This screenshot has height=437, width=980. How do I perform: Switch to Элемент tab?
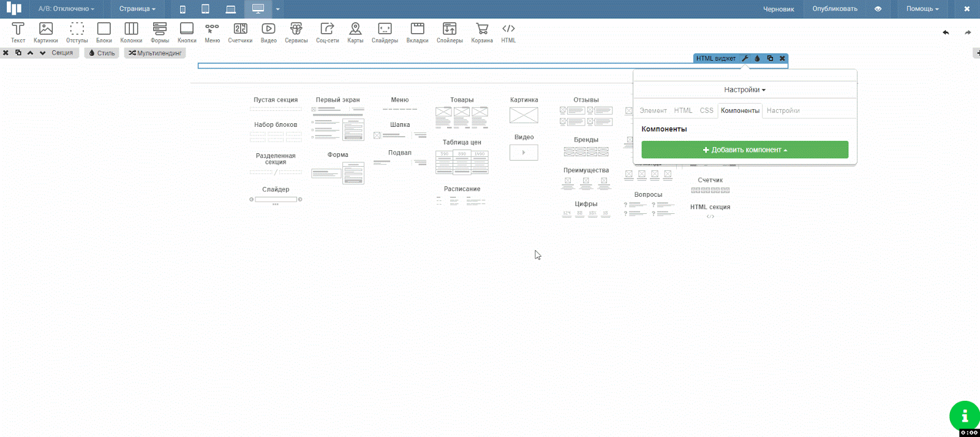653,110
